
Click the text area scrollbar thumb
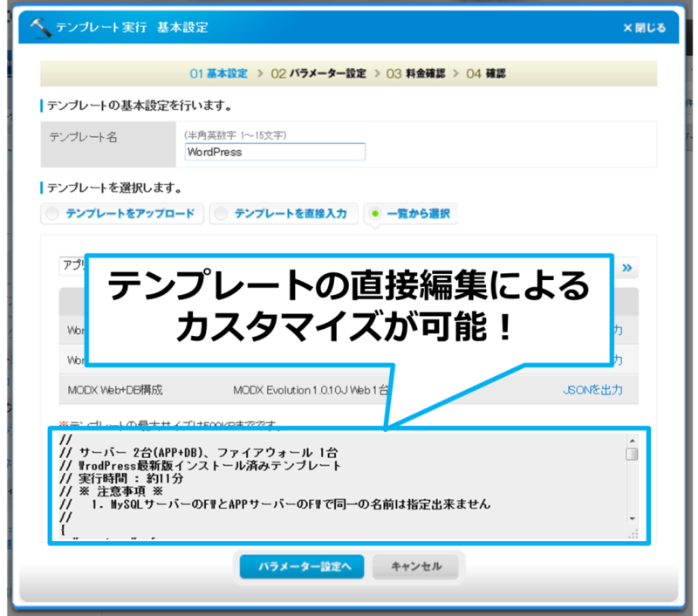[632, 454]
